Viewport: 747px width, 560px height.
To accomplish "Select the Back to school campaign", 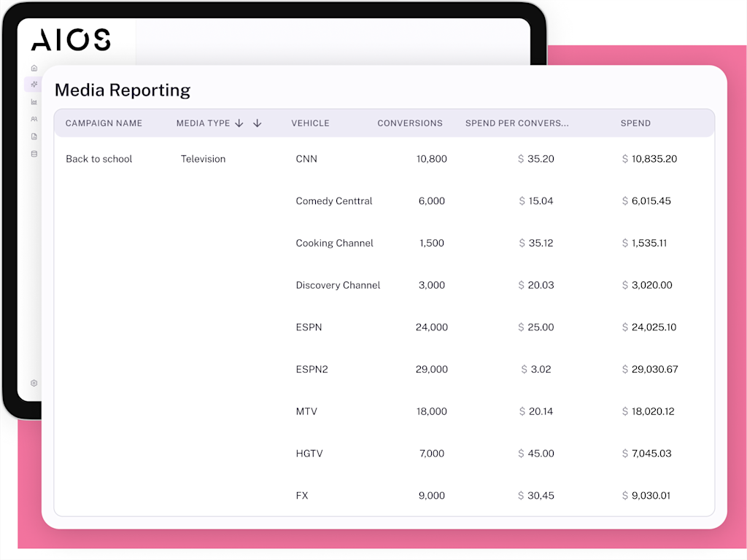I will 98,159.
